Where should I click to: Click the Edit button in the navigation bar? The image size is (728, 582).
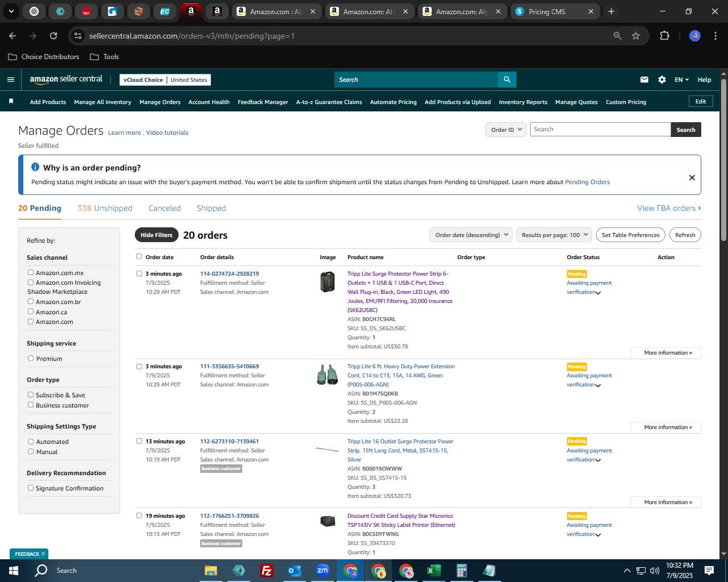[701, 101]
